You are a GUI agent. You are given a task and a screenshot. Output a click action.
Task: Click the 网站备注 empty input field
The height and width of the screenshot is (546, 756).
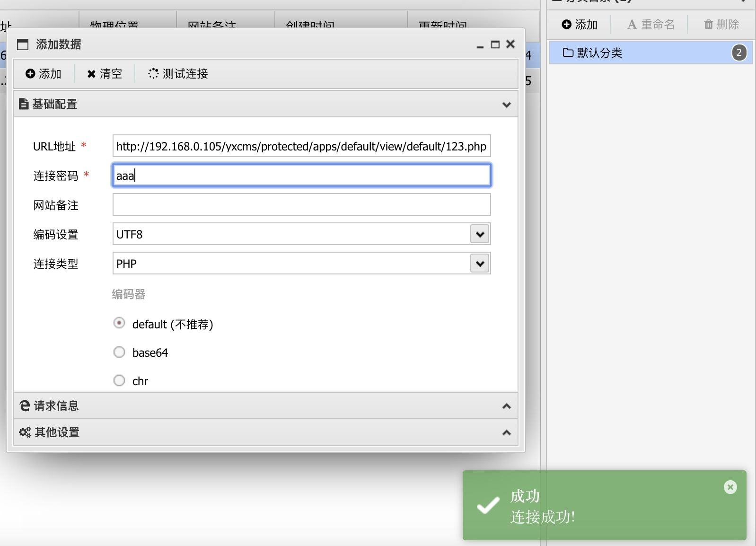point(301,205)
